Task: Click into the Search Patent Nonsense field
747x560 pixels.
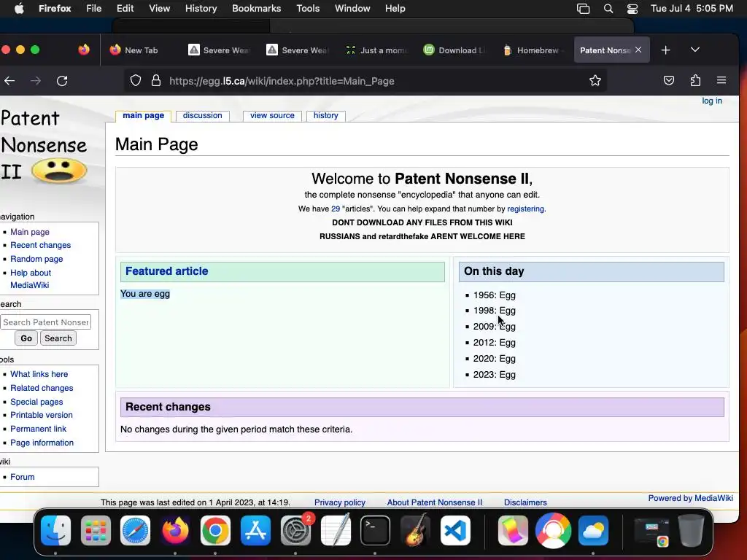Action: (x=46, y=322)
